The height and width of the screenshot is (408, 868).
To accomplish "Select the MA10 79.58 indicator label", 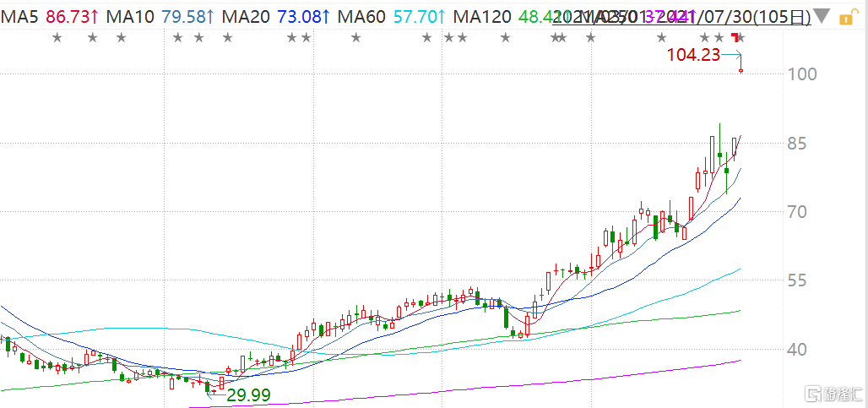I will (x=160, y=17).
